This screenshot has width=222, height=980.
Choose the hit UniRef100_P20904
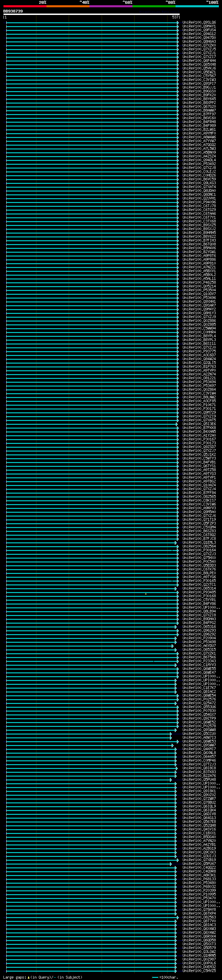(x=199, y=638)
